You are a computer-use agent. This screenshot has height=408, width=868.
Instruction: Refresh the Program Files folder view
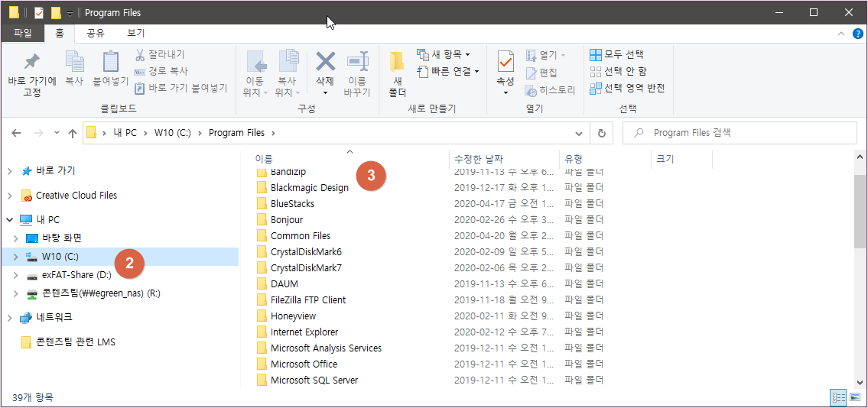pyautogui.click(x=602, y=133)
